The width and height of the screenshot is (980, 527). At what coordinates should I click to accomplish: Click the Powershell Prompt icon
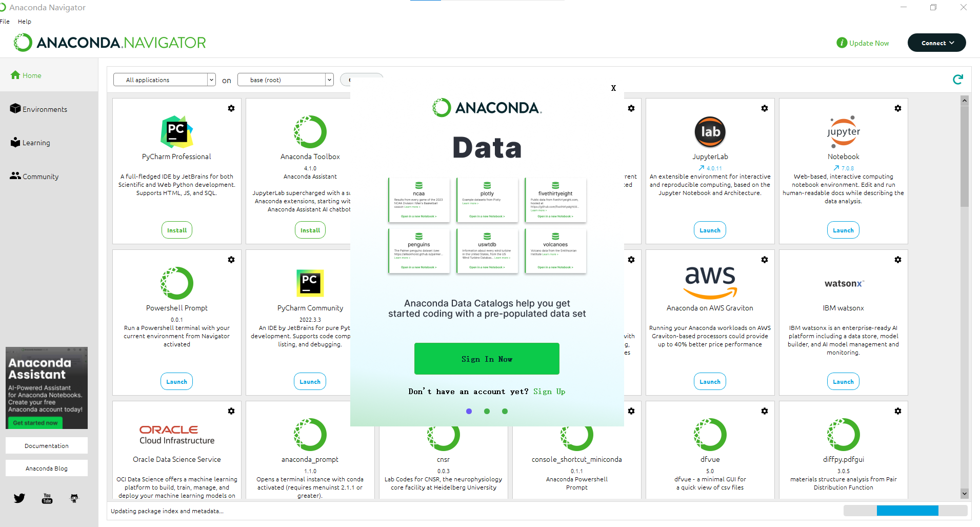click(177, 283)
